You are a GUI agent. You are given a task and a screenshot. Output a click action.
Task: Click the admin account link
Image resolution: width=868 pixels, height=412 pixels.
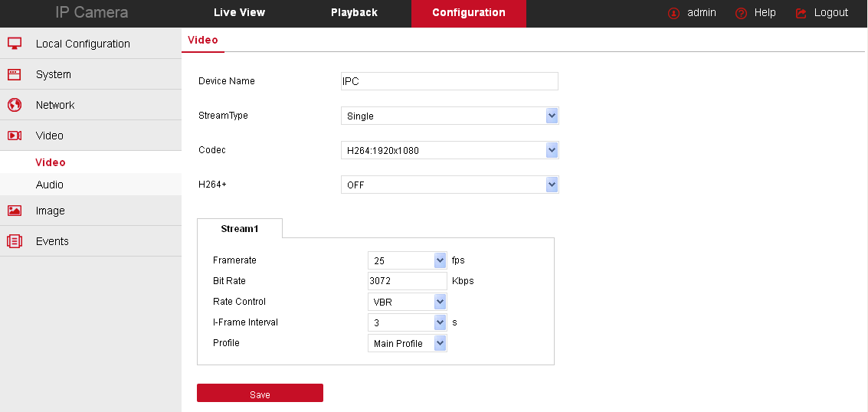[702, 13]
